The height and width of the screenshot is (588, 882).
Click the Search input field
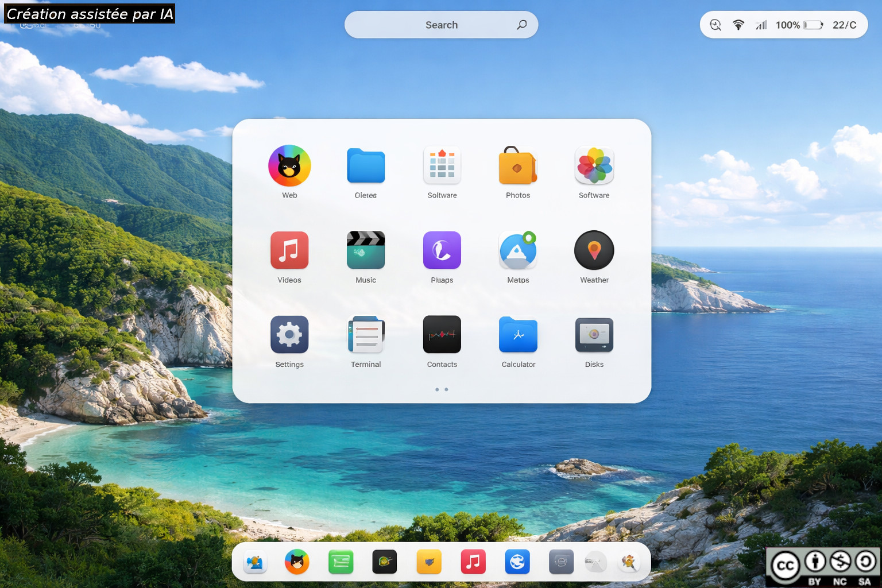point(436,25)
